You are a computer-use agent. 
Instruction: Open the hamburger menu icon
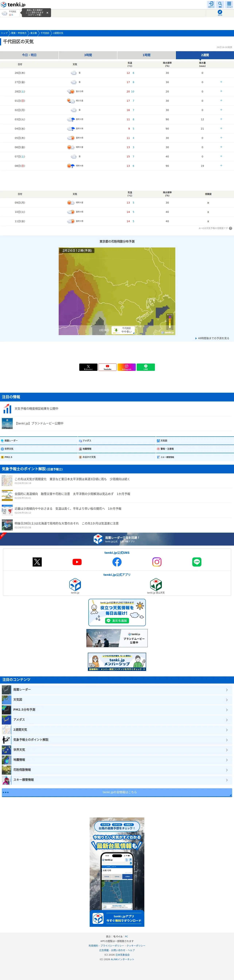[x=229, y=4]
